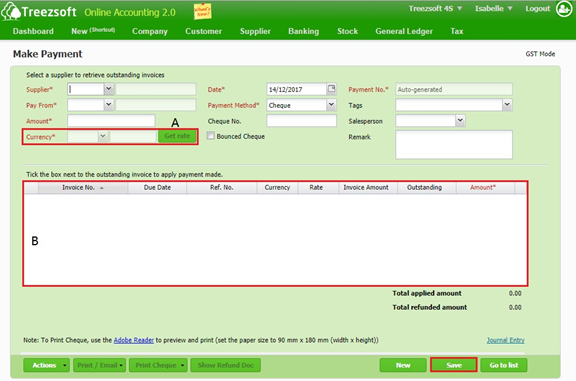Open the Date calendar picker icon
Screen dimensions: 576x381
pyautogui.click(x=331, y=89)
